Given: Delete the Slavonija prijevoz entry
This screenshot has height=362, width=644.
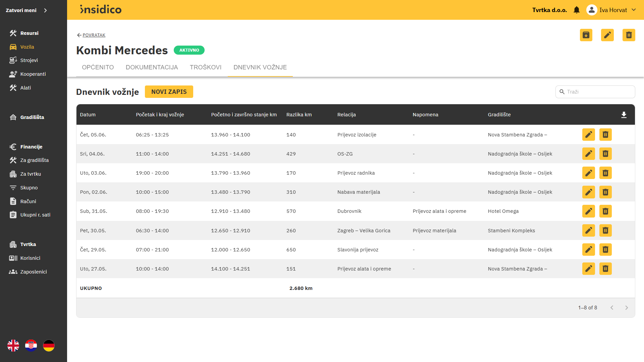Looking at the screenshot, I should coord(605,250).
